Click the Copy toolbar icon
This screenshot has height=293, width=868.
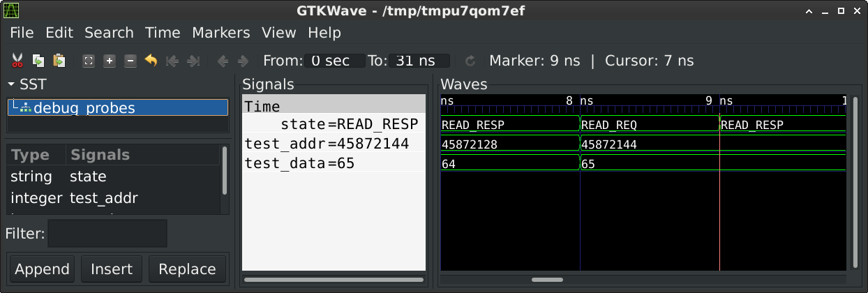click(38, 61)
